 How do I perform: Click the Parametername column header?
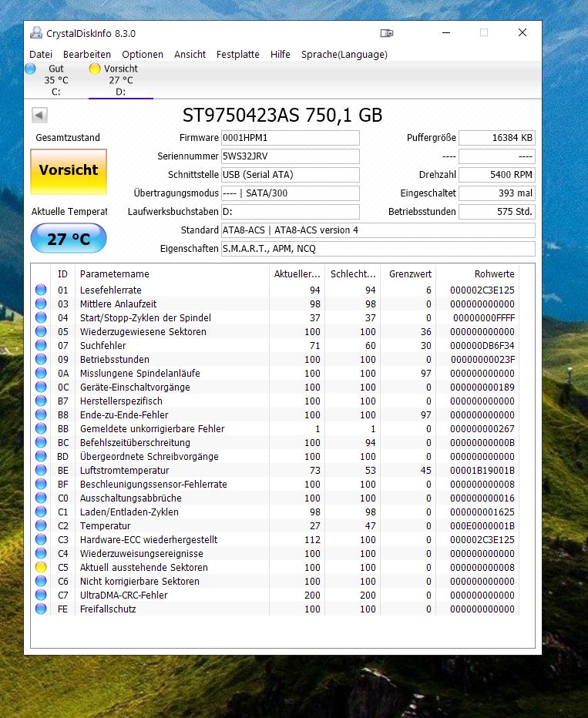(x=172, y=273)
